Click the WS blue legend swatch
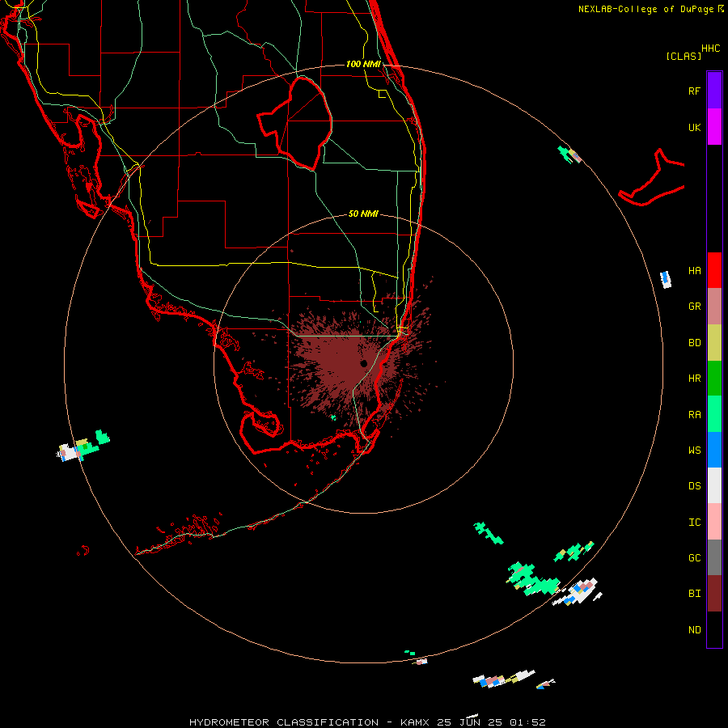The height and width of the screenshot is (728, 728). [714, 450]
